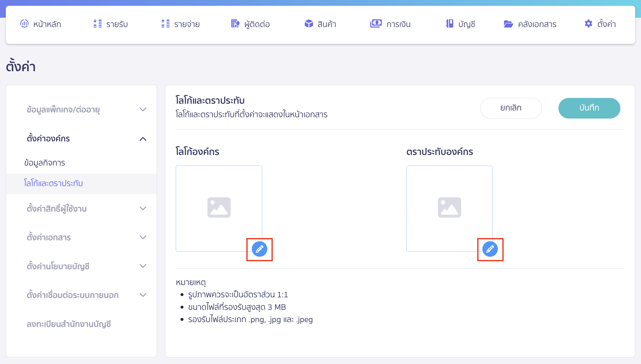Click the ตราประทับองค์กร upload placeholder area
Viewport: 641px width, 364px height.
(x=449, y=207)
